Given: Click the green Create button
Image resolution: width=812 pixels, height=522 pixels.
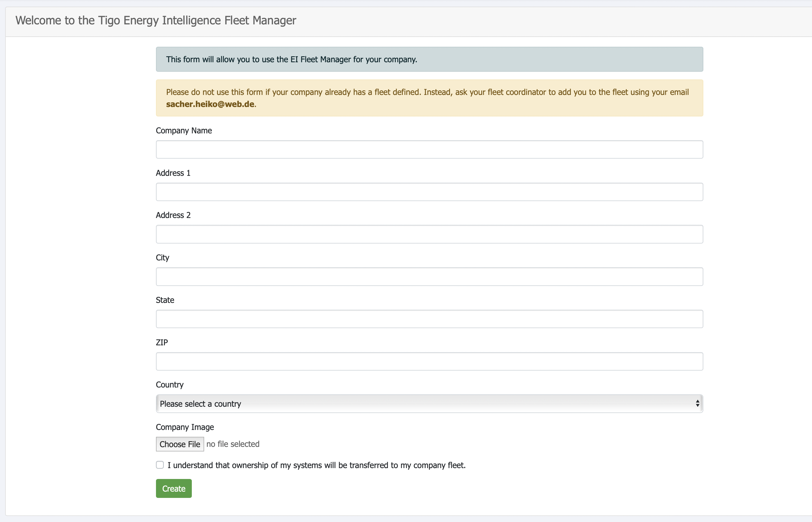Looking at the screenshot, I should 174,488.
